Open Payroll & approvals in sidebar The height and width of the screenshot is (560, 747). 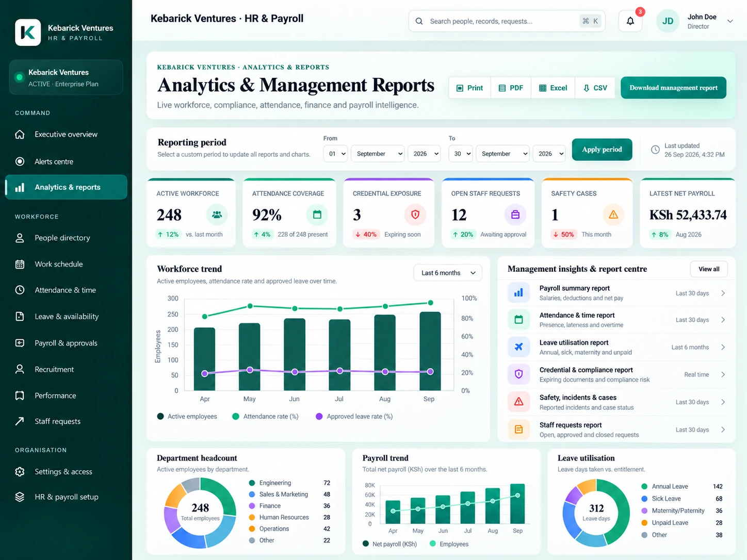pos(66,343)
